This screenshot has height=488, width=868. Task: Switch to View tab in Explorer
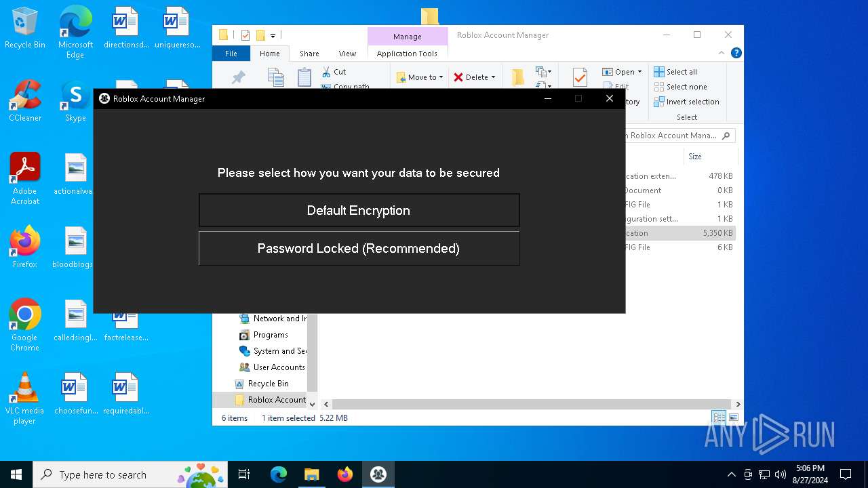347,54
